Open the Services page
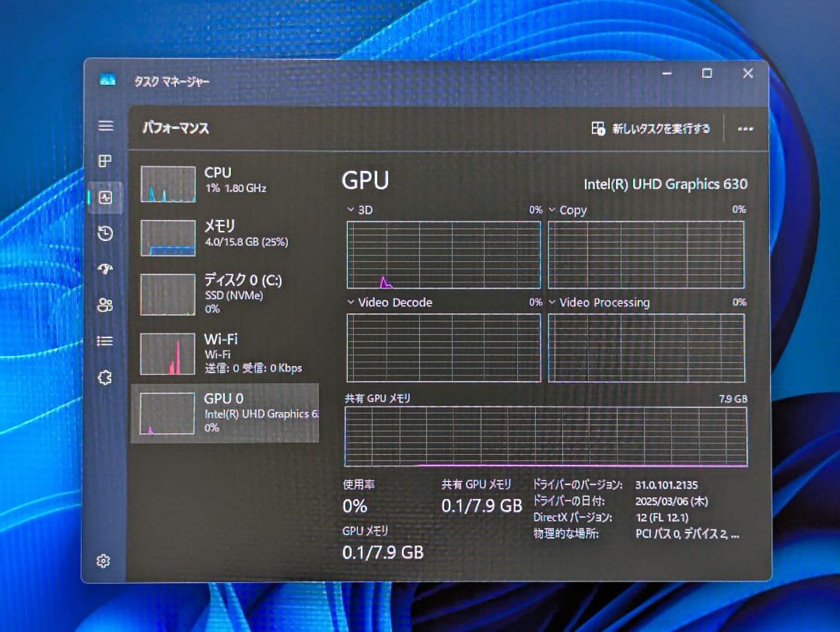840x632 pixels. pos(105,378)
